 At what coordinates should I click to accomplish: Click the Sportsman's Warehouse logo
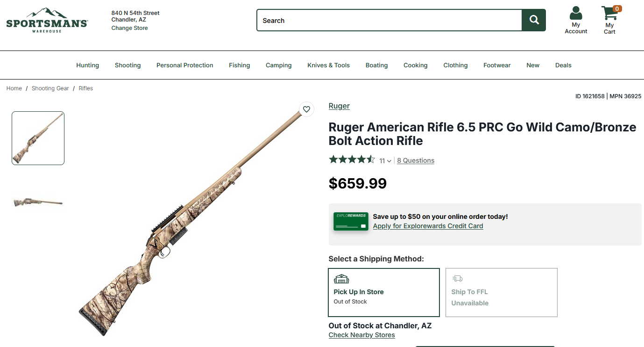47,20
